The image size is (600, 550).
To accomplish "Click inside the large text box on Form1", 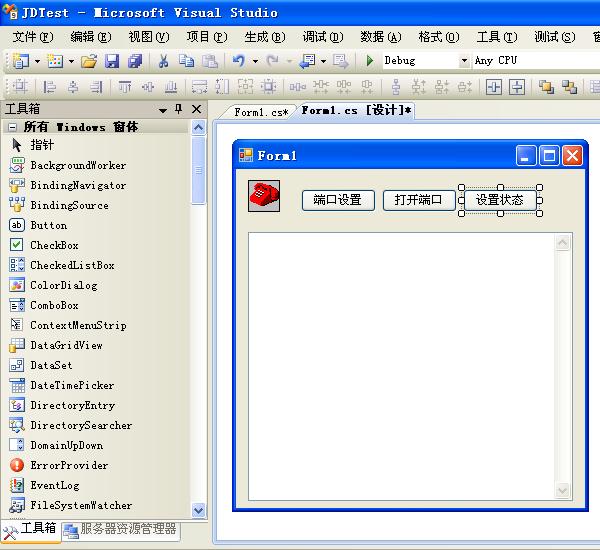I will (x=401, y=366).
